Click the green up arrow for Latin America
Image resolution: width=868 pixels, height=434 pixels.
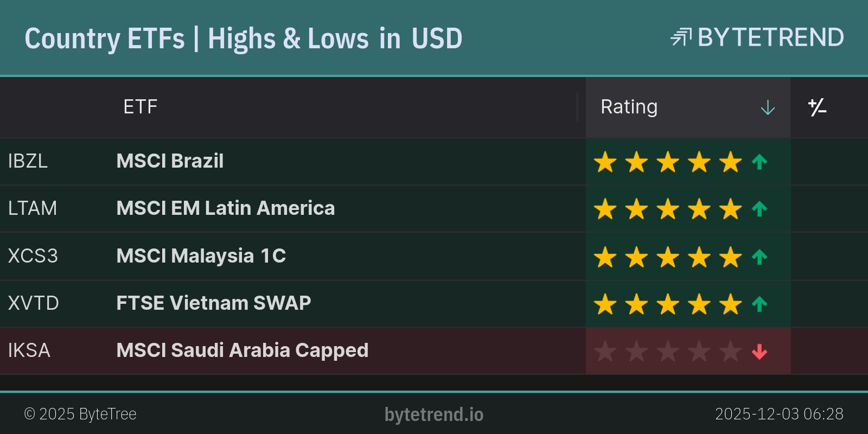pyautogui.click(x=759, y=209)
